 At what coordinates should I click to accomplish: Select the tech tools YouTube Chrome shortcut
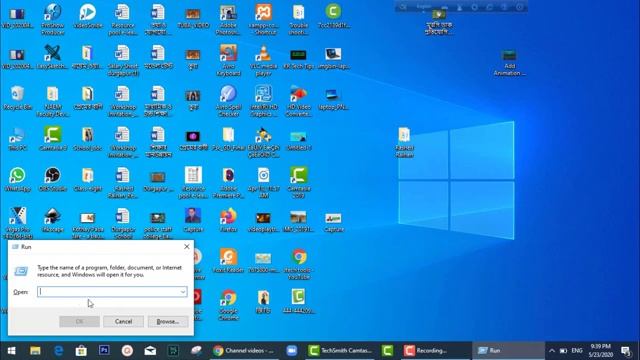[x=298, y=264]
